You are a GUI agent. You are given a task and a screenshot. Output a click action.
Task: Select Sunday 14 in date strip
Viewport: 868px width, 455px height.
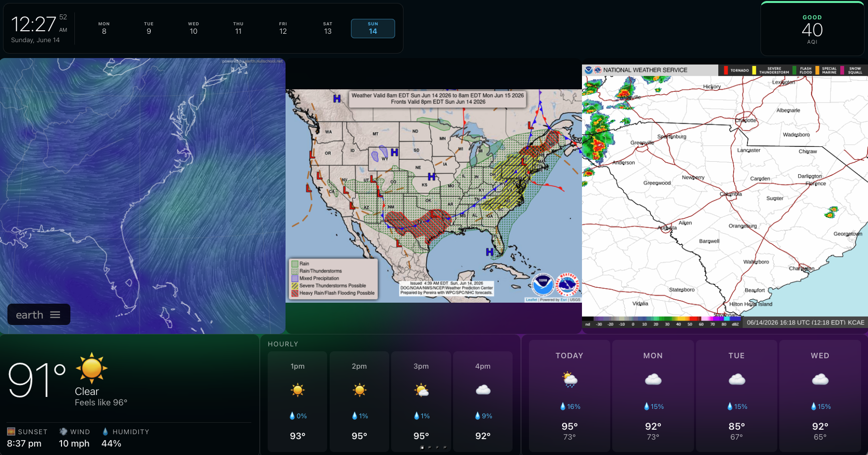point(373,28)
